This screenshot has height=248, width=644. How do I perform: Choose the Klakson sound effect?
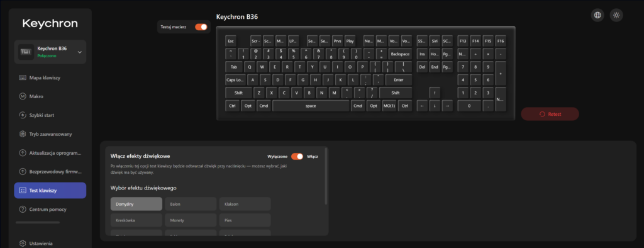click(x=245, y=203)
